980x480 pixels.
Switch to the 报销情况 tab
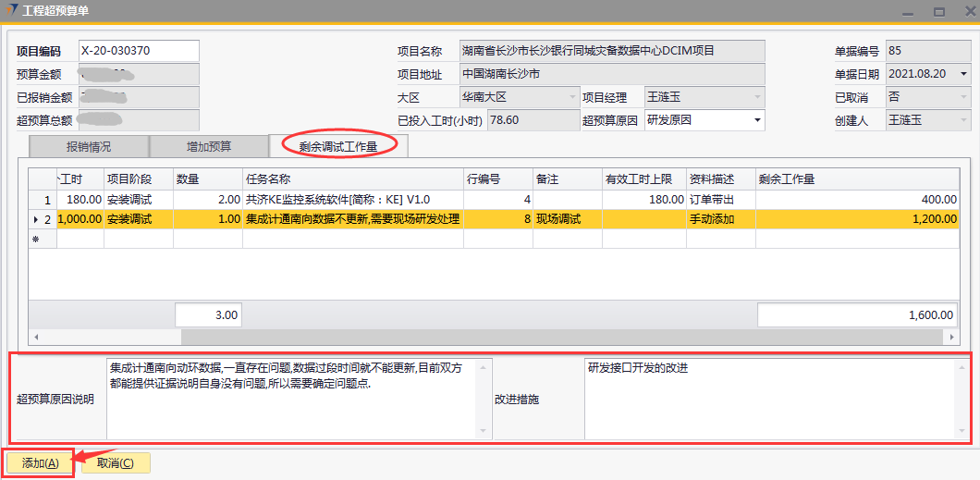[x=89, y=146]
